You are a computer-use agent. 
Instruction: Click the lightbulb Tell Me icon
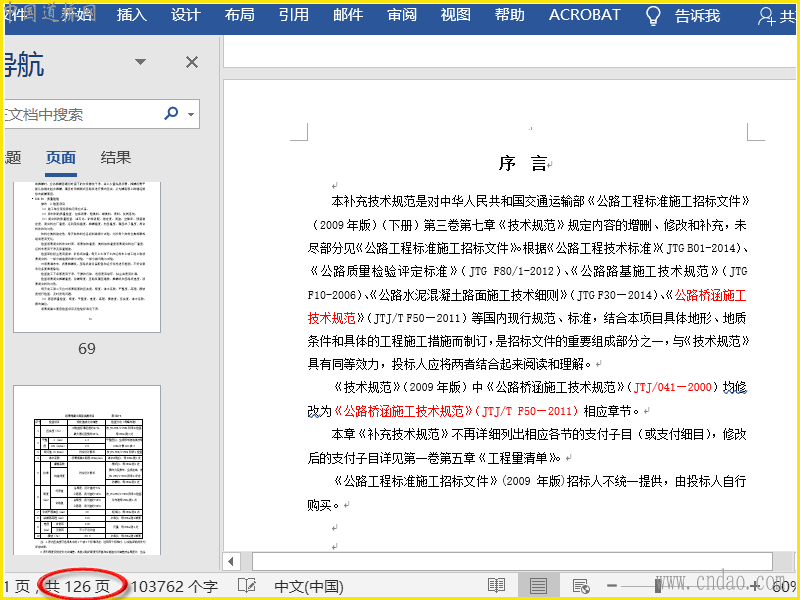(653, 16)
